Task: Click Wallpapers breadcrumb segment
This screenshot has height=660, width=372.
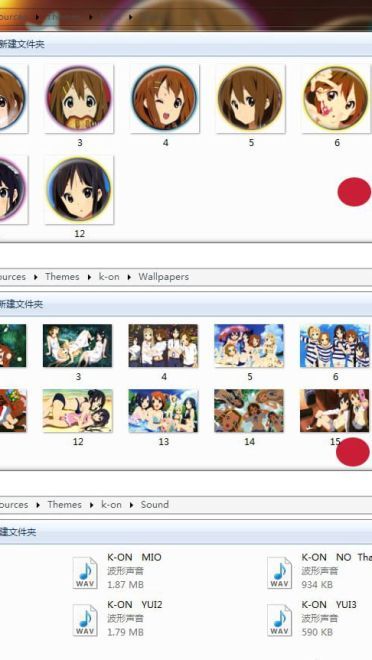Action: (x=164, y=277)
